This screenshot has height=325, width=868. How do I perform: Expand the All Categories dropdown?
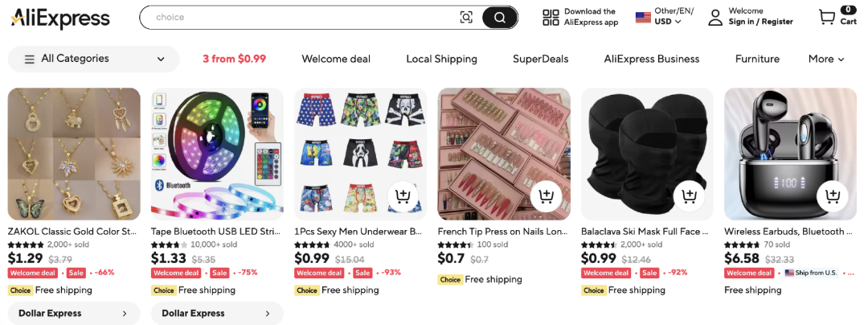pyautogui.click(x=94, y=59)
